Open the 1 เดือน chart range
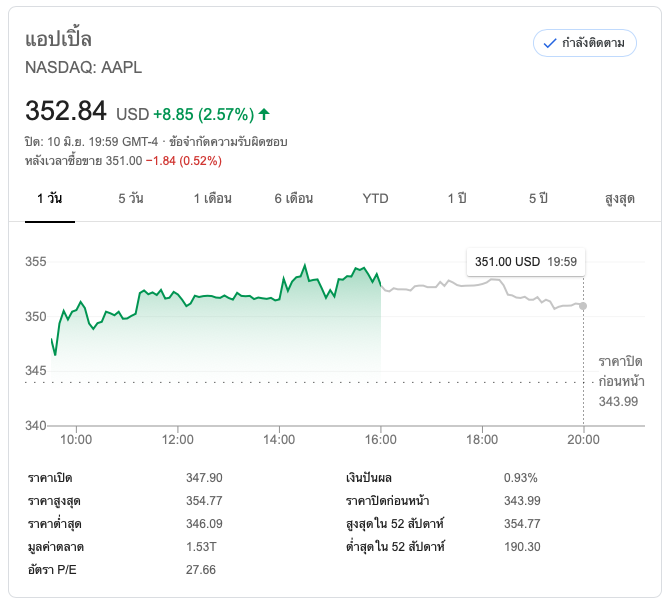The image size is (672, 606). coord(213,198)
